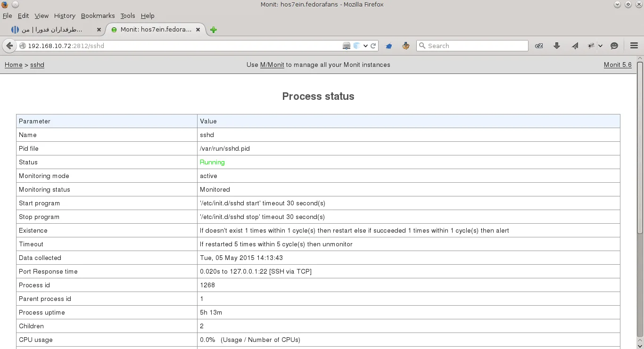
Task: Click the server icon inside the address bar
Action: [347, 46]
